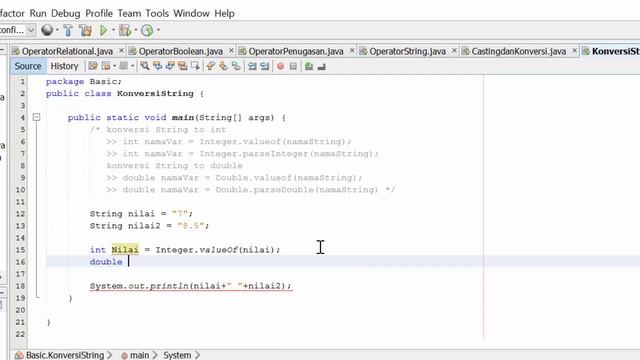Click the browser globe icon

point(47,30)
